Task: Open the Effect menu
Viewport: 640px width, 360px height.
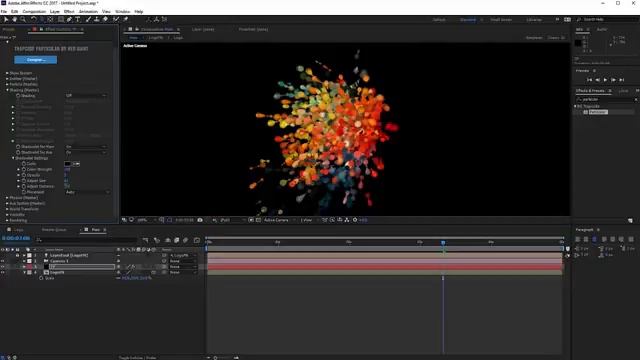Action: 69,11
